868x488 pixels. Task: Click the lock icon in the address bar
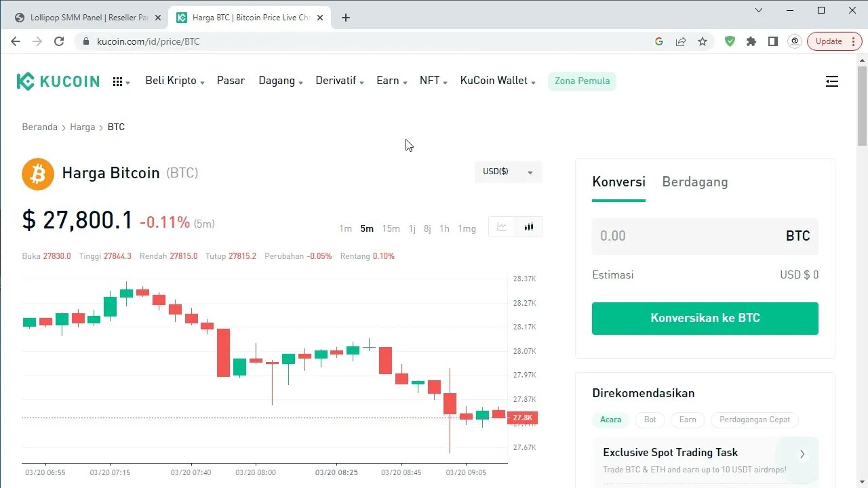coord(86,41)
